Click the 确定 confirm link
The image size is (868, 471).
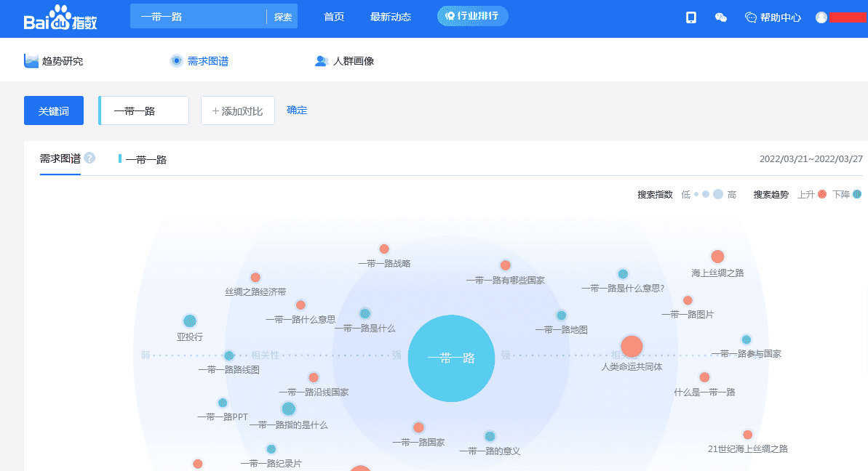[297, 110]
